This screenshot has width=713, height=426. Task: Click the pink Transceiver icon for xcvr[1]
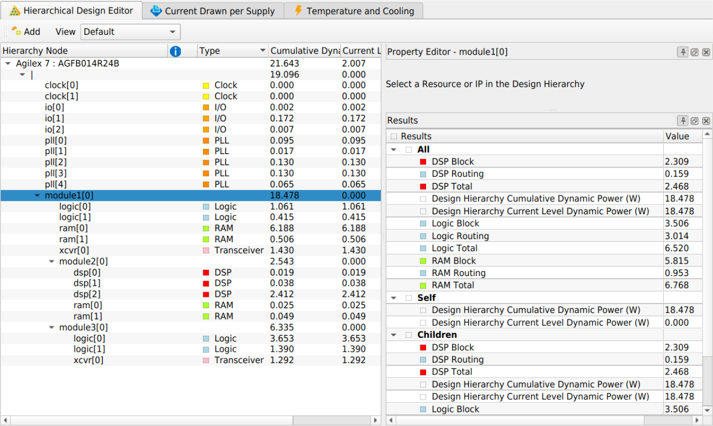(x=206, y=360)
